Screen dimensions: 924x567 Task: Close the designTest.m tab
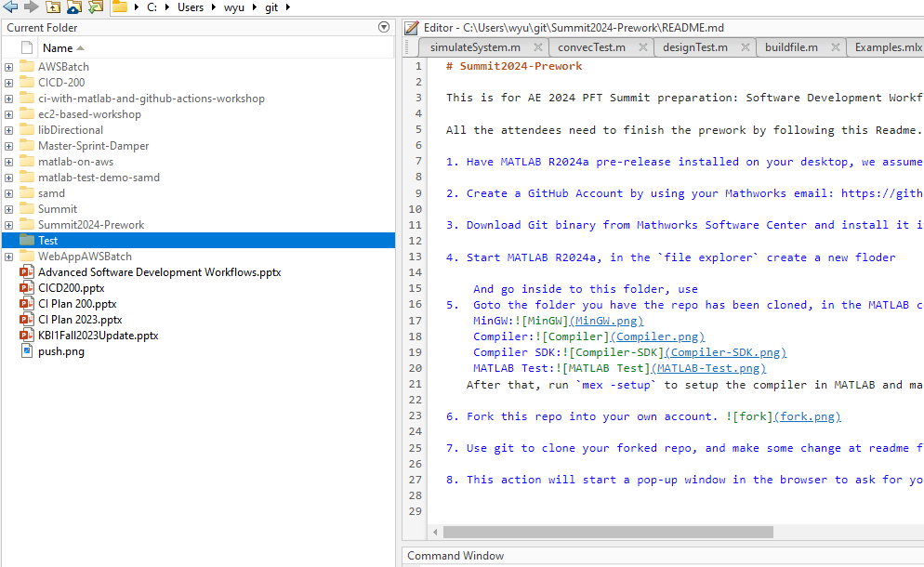tap(746, 47)
